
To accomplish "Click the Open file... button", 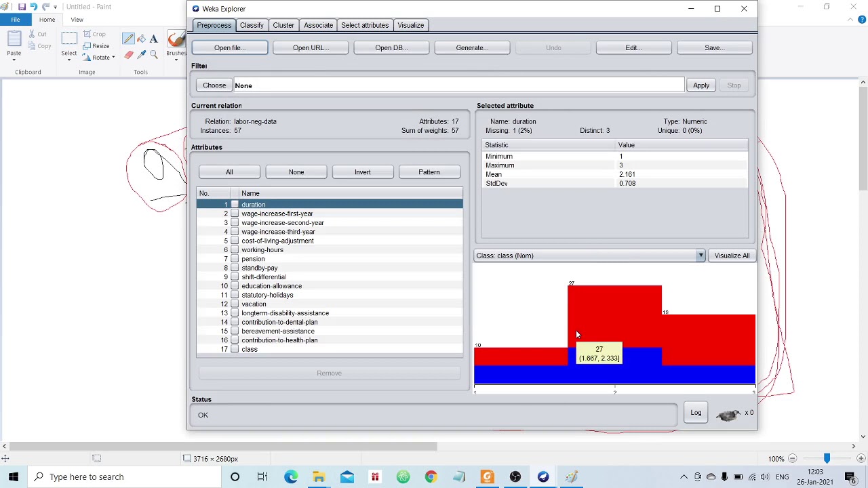I will pyautogui.click(x=229, y=47).
